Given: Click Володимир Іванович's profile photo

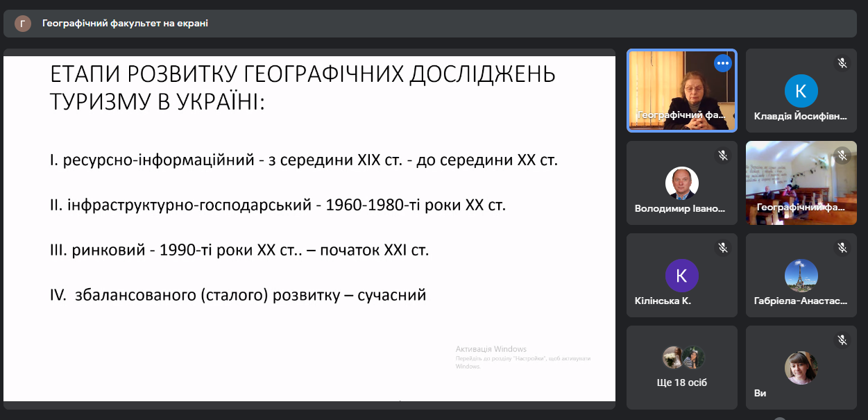Looking at the screenshot, I should 682,183.
